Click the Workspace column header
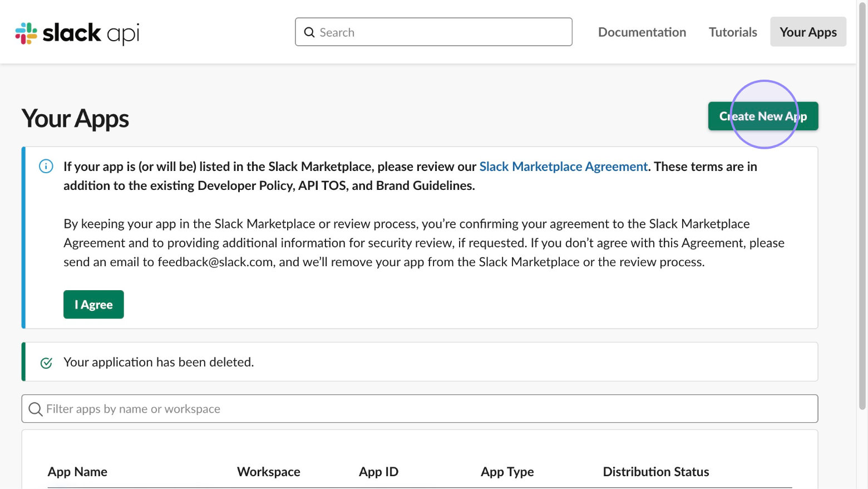 pyautogui.click(x=268, y=472)
